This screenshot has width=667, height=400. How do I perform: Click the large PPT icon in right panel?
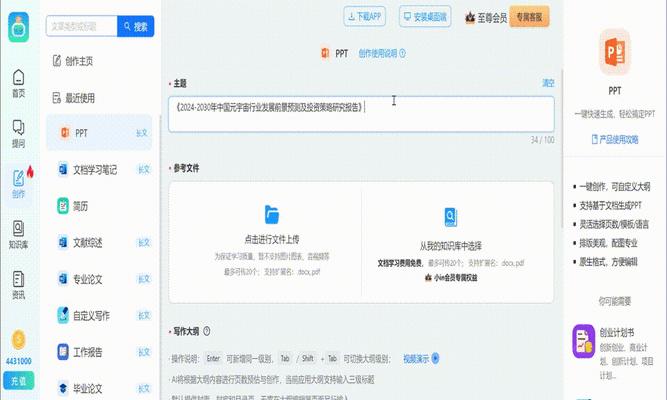[x=615, y=53]
